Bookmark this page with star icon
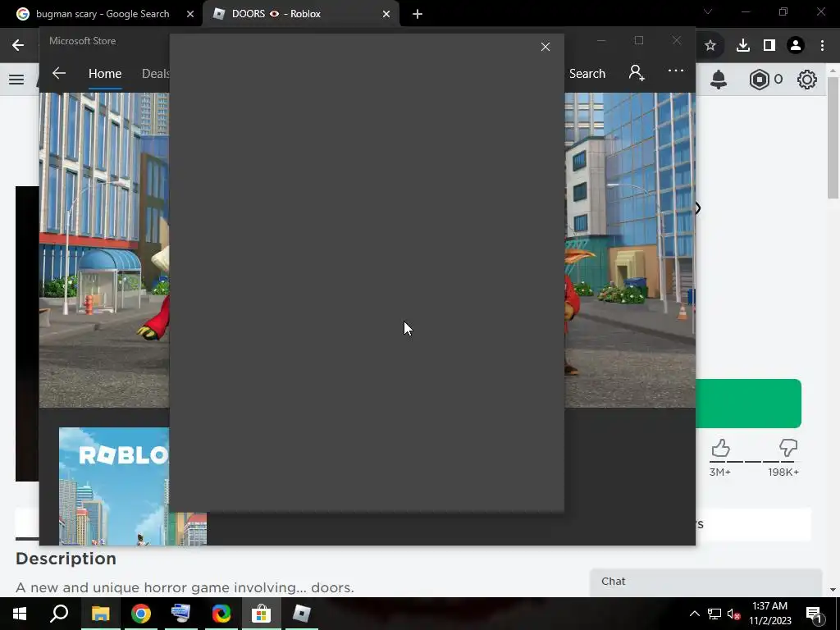840x630 pixels. [710, 46]
